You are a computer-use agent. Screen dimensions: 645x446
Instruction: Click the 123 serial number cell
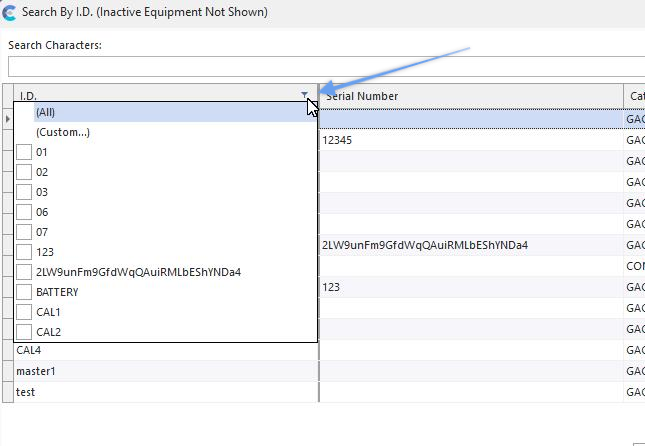tap(471, 287)
